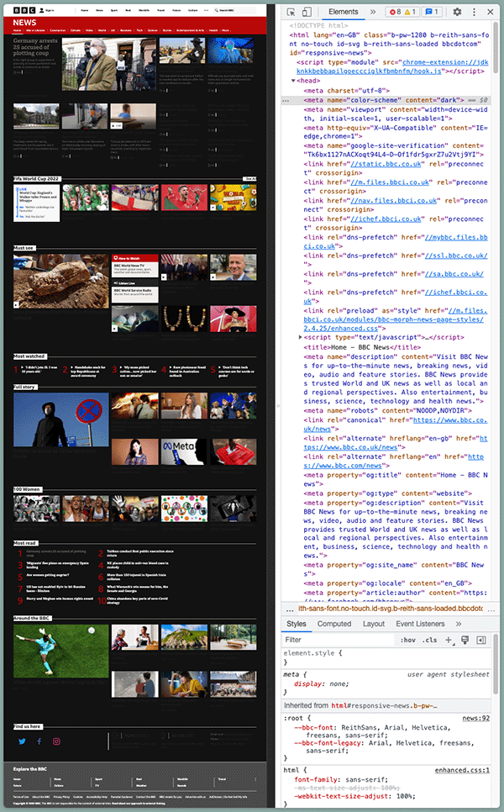Screen dimensions: 504x812
Task: Click the right breadcrumb overflow ellipsis
Action: (x=491, y=609)
